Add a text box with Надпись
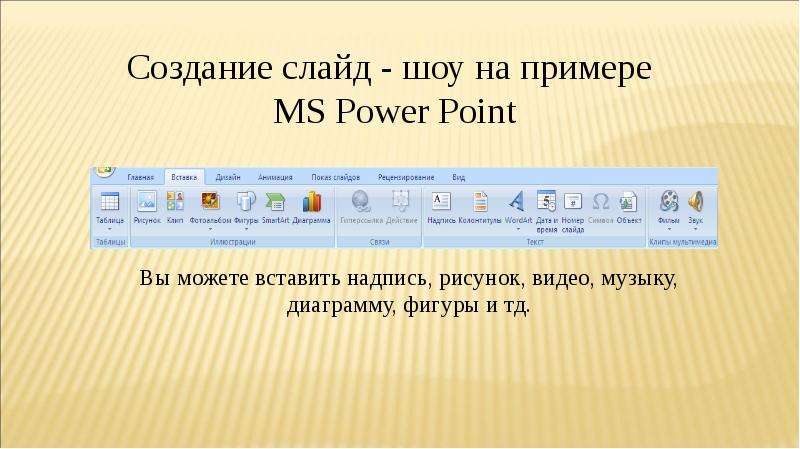This screenshot has height=449, width=800. point(441,207)
